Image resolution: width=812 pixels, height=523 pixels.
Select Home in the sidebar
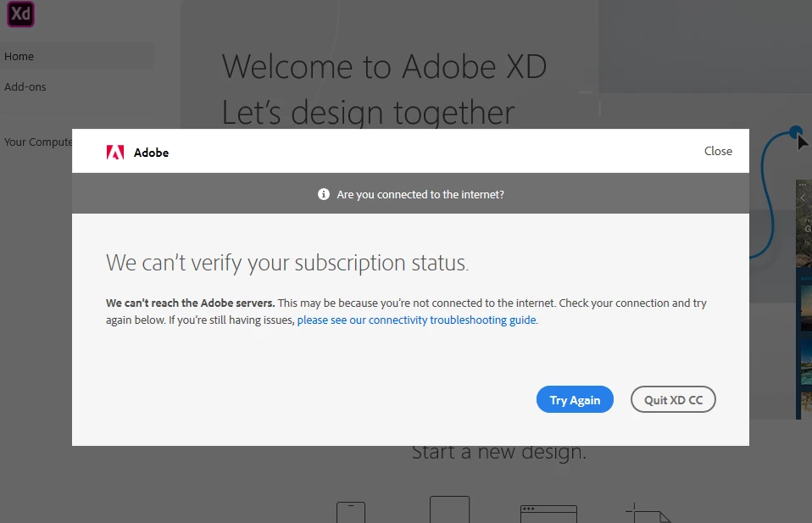click(76, 56)
